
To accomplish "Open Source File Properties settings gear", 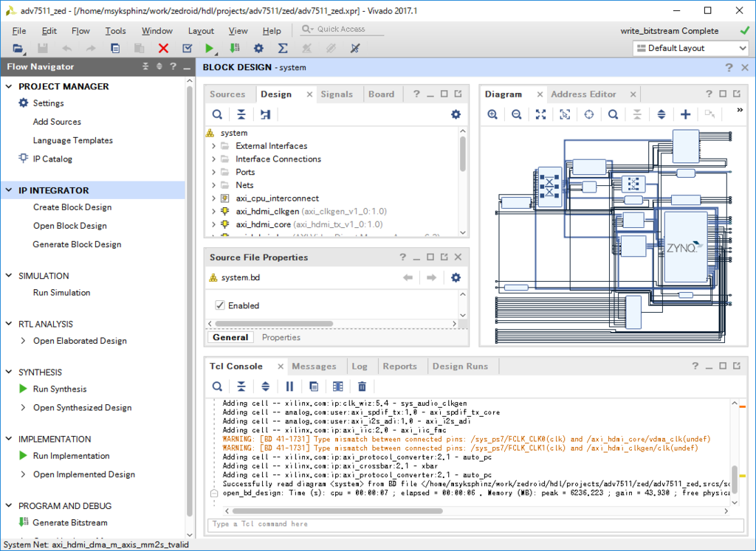I will [456, 277].
